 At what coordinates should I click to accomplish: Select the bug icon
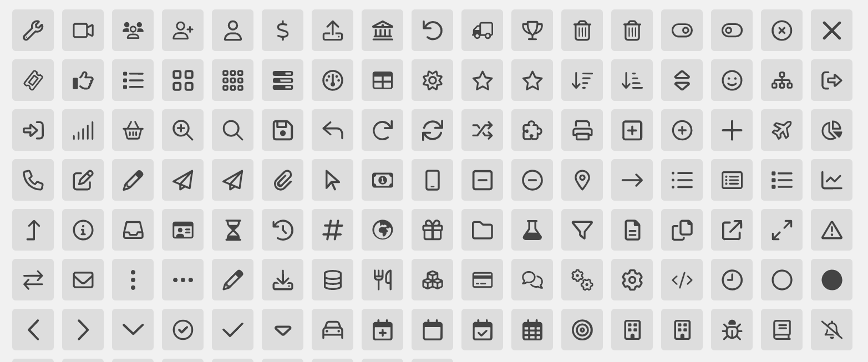pyautogui.click(x=732, y=330)
